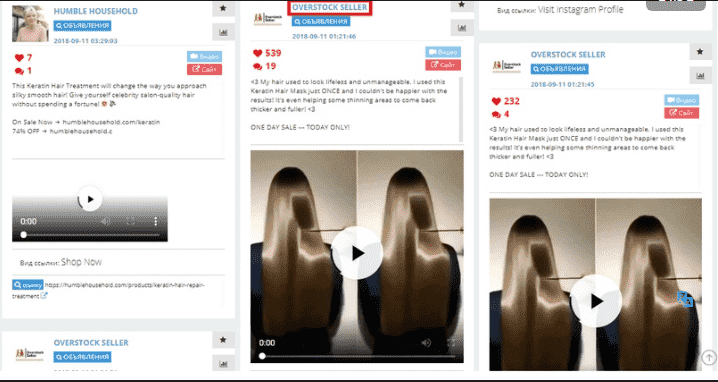Click Overstock Seller logo in bottom-left card
Viewport: 718px width, 382px height.
[30, 354]
